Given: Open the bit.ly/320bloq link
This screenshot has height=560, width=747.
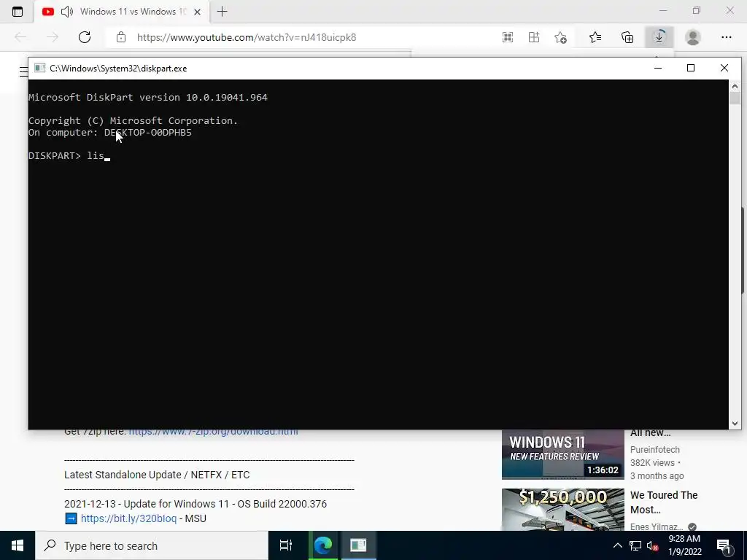Looking at the screenshot, I should 128,518.
